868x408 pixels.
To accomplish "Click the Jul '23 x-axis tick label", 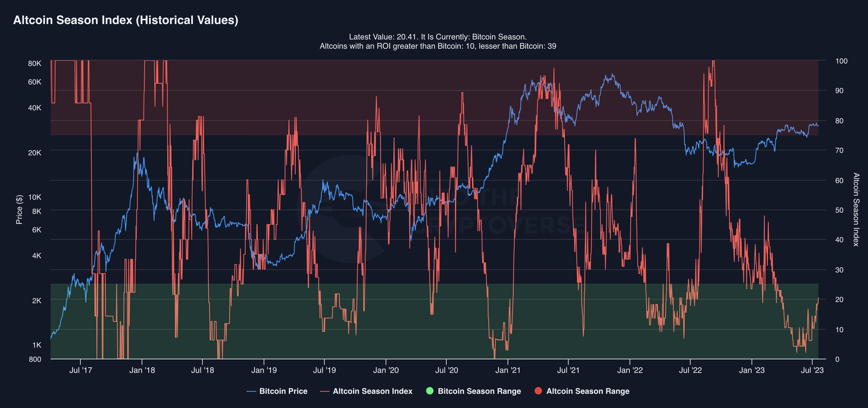I will (x=812, y=370).
